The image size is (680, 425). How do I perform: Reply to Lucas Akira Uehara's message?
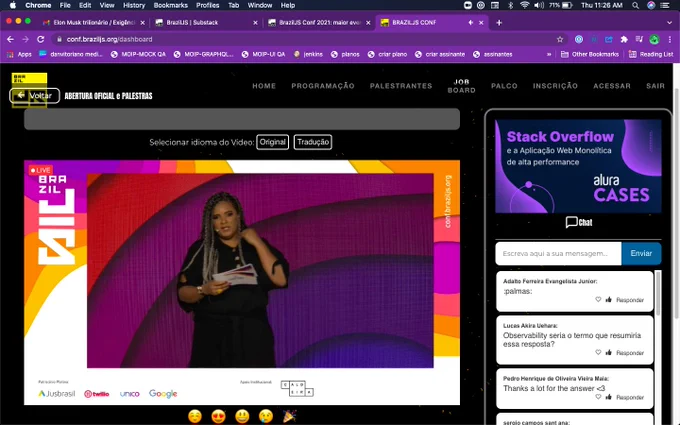630,353
